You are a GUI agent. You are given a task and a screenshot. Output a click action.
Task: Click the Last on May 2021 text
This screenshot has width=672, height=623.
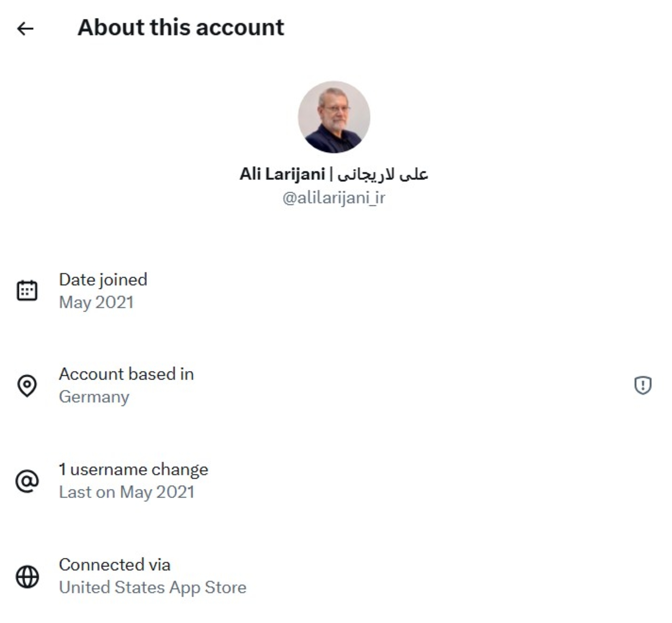126,492
